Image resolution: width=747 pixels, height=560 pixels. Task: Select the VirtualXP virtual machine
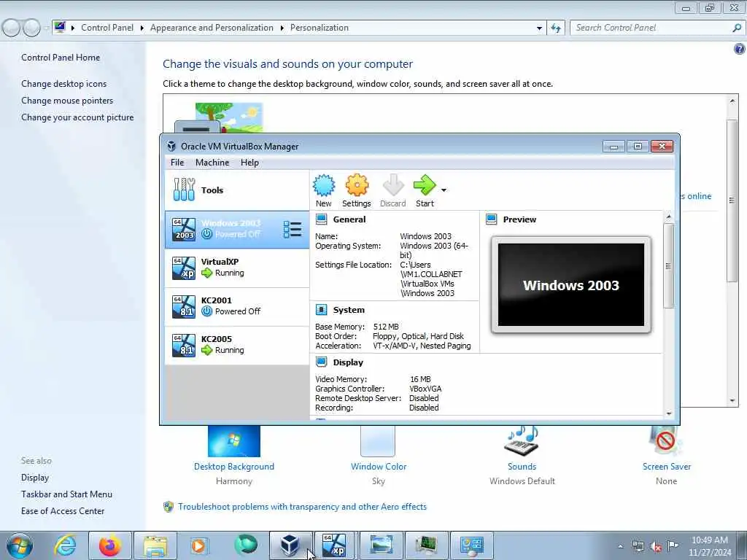[237, 268]
